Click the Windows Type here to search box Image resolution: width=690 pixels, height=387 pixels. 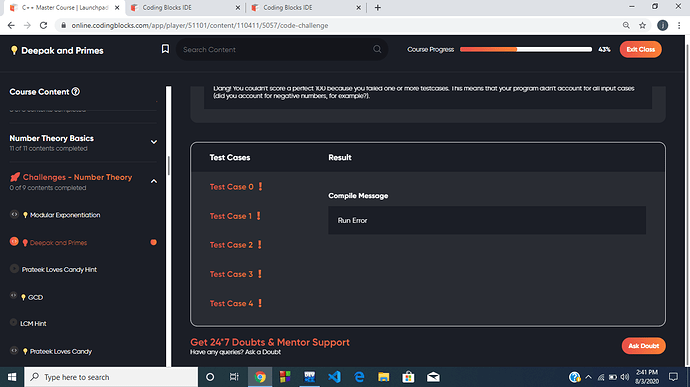pyautogui.click(x=111, y=377)
